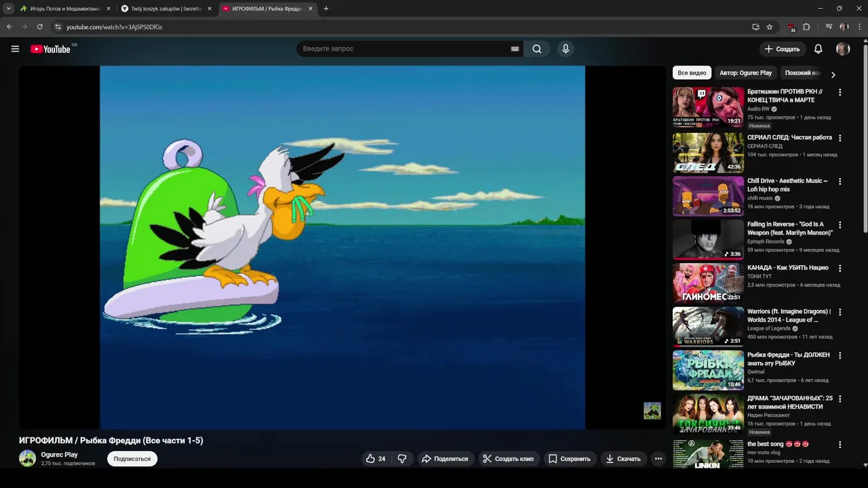
Task: Open the on-screen keyboard in the search box
Action: (x=515, y=49)
